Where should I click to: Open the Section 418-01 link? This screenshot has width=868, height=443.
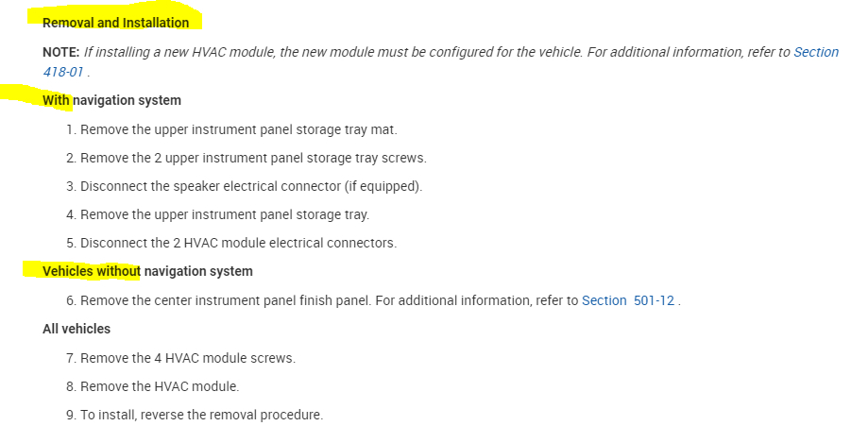(x=815, y=53)
